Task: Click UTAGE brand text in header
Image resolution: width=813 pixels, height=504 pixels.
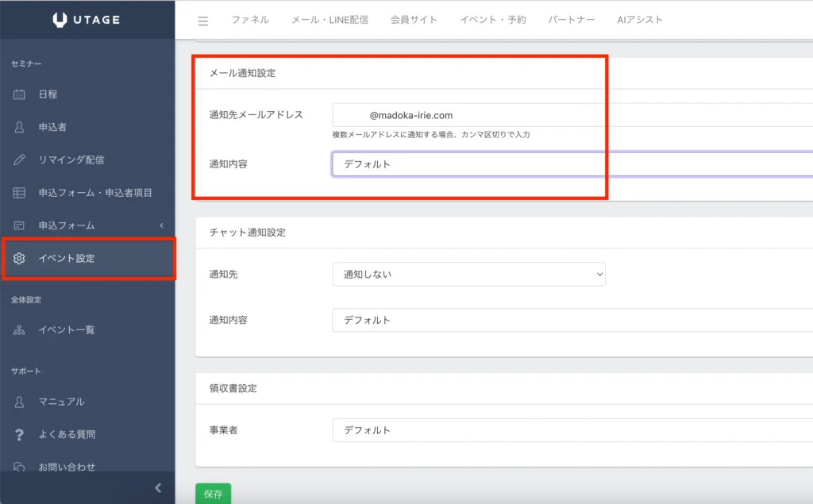Action: tap(96, 20)
